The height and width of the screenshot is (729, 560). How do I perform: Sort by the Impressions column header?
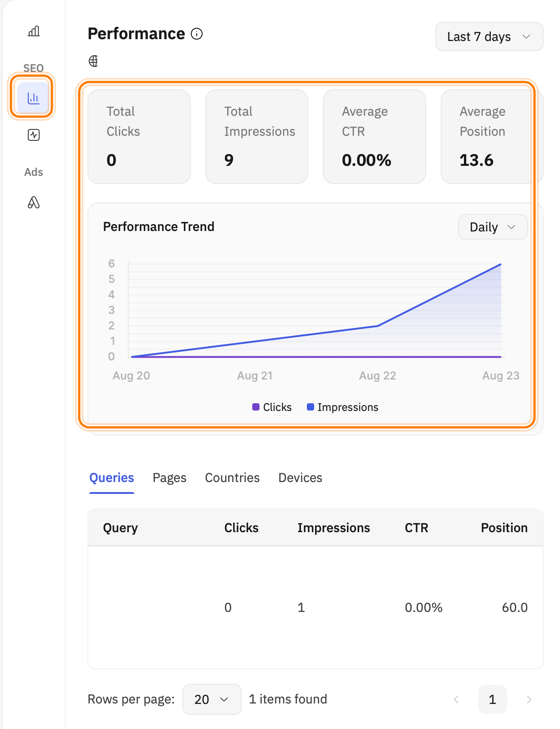pyautogui.click(x=334, y=528)
